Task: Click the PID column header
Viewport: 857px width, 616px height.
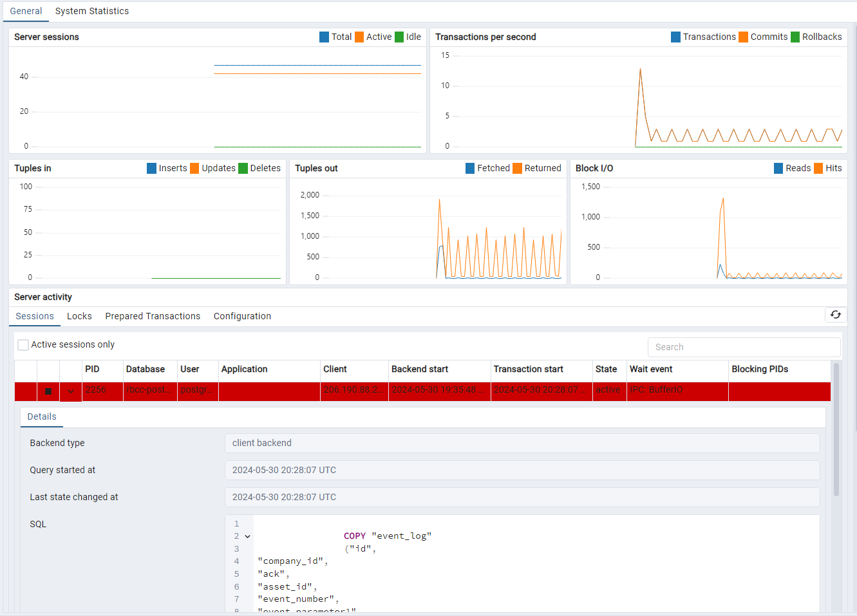Action: point(93,369)
